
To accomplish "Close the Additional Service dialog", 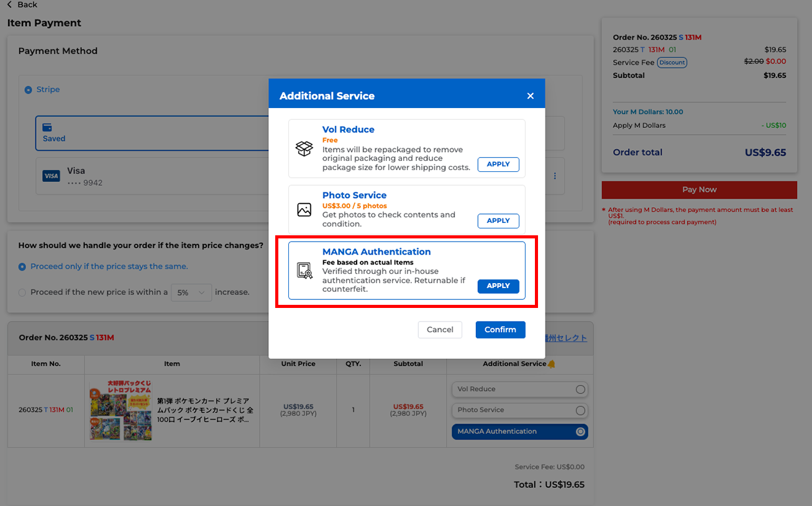I will pos(530,96).
